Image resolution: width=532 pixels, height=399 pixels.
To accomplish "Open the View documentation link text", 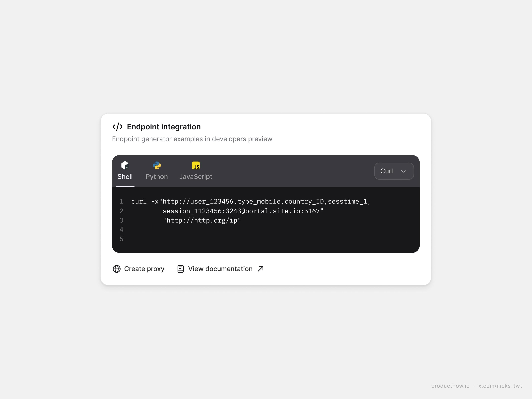I will click(x=220, y=269).
